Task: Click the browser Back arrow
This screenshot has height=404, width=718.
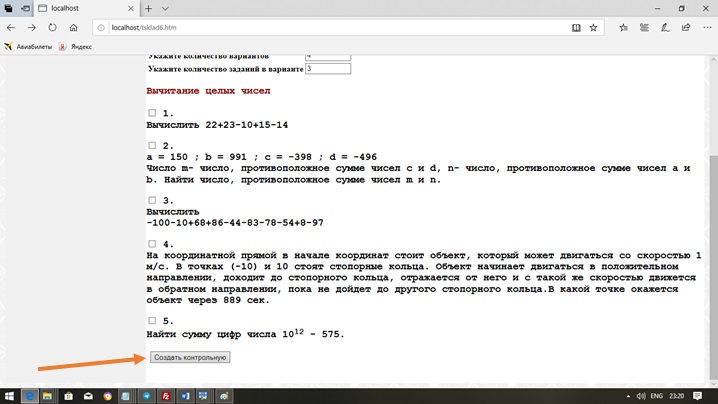Action: 11,28
